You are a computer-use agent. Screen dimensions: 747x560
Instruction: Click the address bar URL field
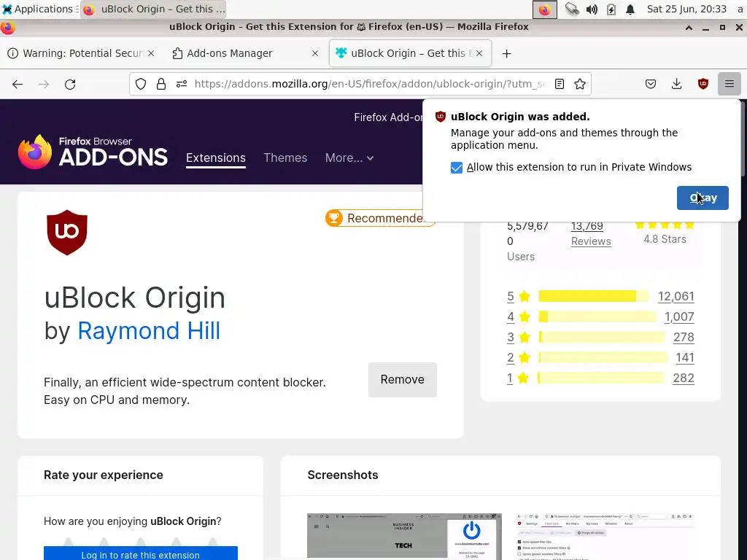click(370, 85)
